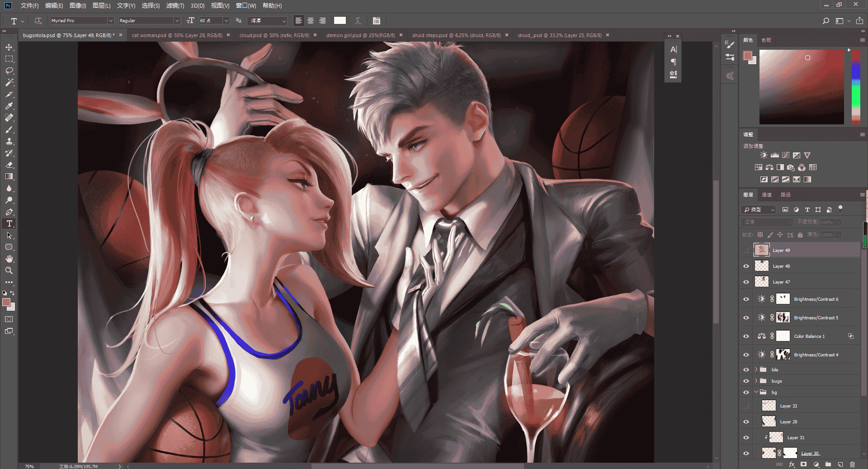Switch to the 通道 channels tab
Image resolution: width=868 pixels, height=469 pixels.
[767, 194]
